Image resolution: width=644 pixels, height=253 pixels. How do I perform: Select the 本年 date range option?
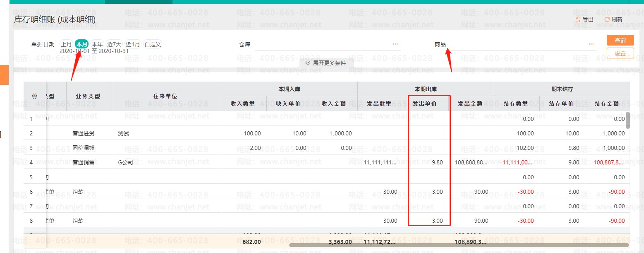click(97, 44)
